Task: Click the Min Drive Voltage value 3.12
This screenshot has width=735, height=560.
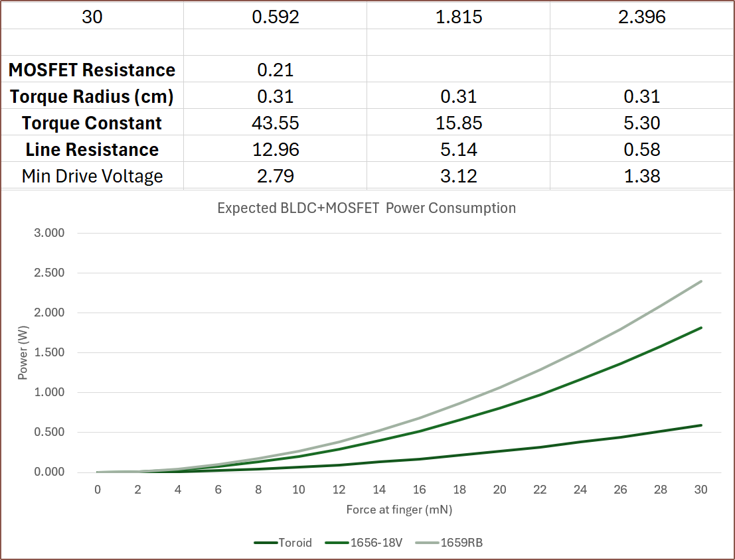Action: pyautogui.click(x=458, y=176)
